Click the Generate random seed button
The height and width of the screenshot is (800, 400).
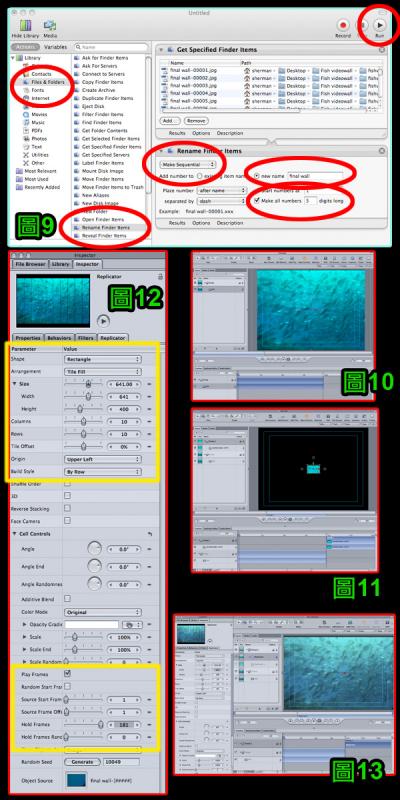82,762
